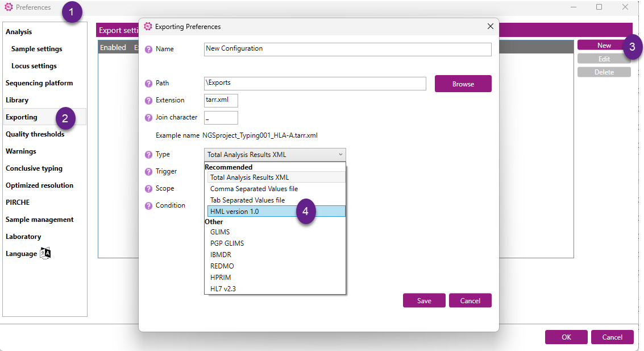The image size is (644, 351).
Task: Open Laboratory preferences section
Action: (x=23, y=236)
